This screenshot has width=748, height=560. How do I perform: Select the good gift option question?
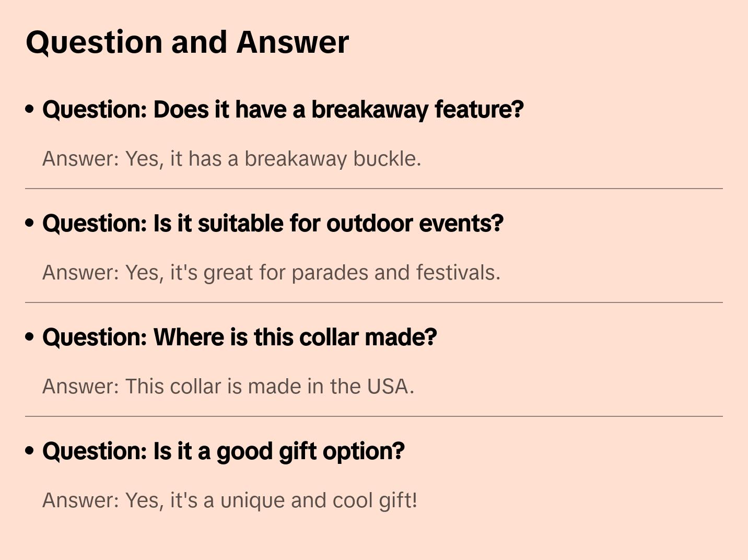(223, 451)
